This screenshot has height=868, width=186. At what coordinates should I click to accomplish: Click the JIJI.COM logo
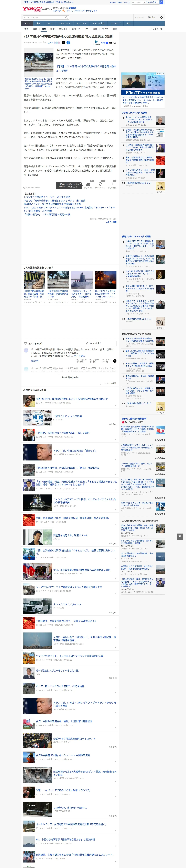point(96,43)
